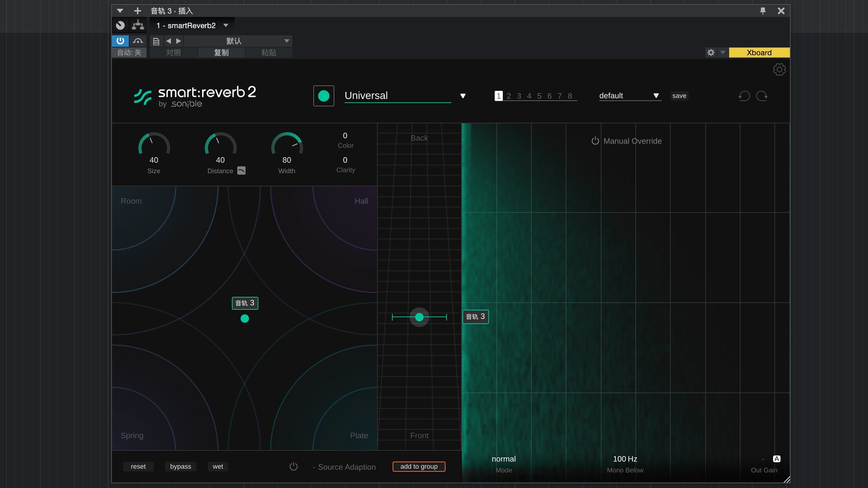868x488 pixels.
Task: Add a new insert with plus icon
Action: pyautogui.click(x=137, y=11)
